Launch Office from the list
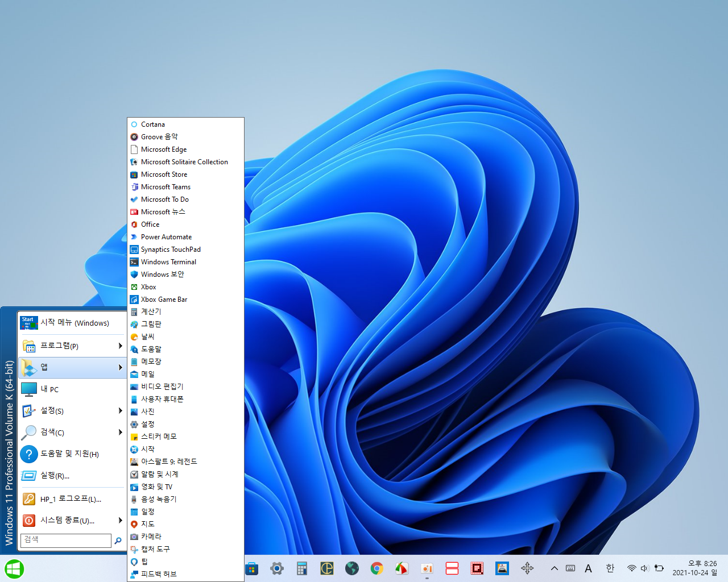 click(185, 225)
